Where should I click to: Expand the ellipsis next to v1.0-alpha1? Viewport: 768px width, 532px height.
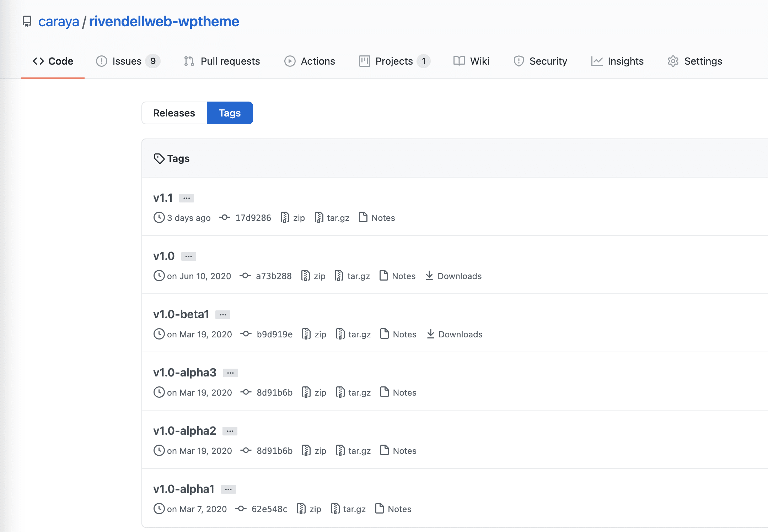coord(229,489)
